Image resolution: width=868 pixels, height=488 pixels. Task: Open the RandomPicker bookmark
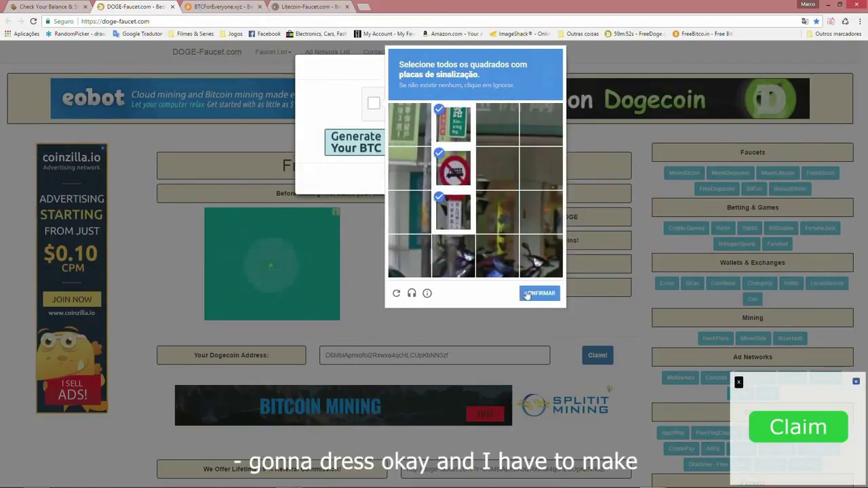pos(75,34)
